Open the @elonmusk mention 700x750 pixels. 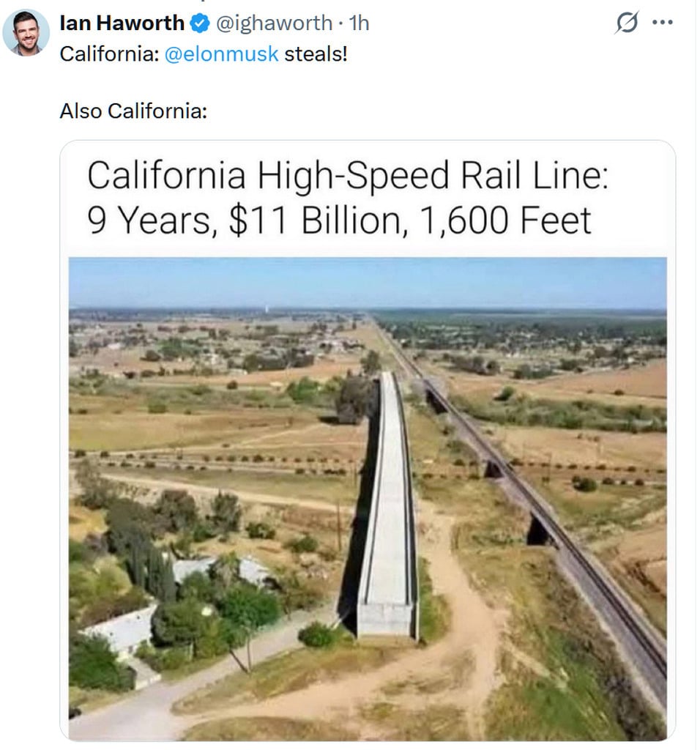(x=222, y=54)
